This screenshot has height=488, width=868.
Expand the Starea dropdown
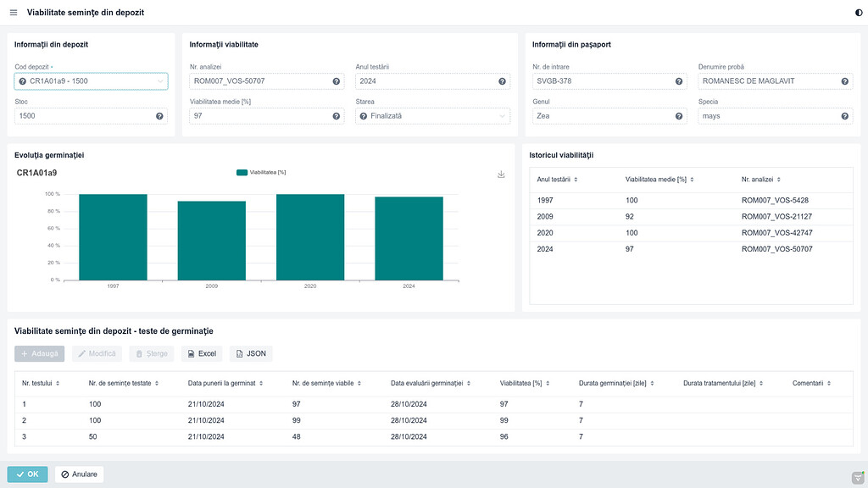click(x=432, y=116)
